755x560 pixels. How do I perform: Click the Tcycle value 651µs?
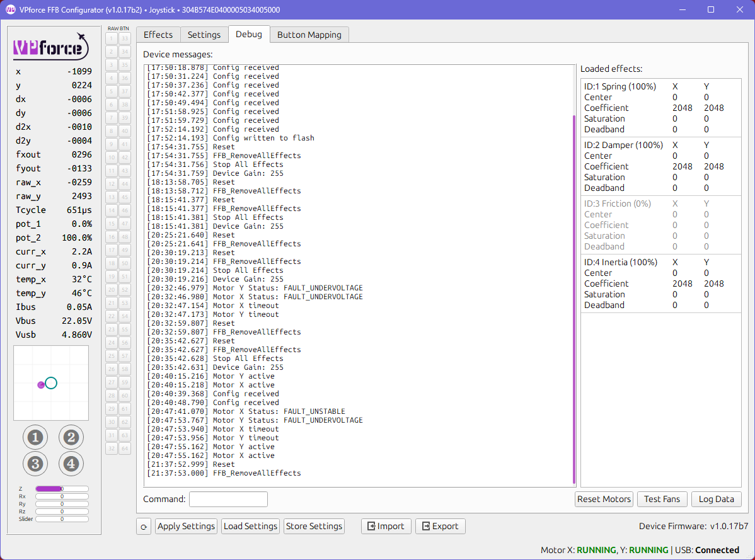pos(79,210)
